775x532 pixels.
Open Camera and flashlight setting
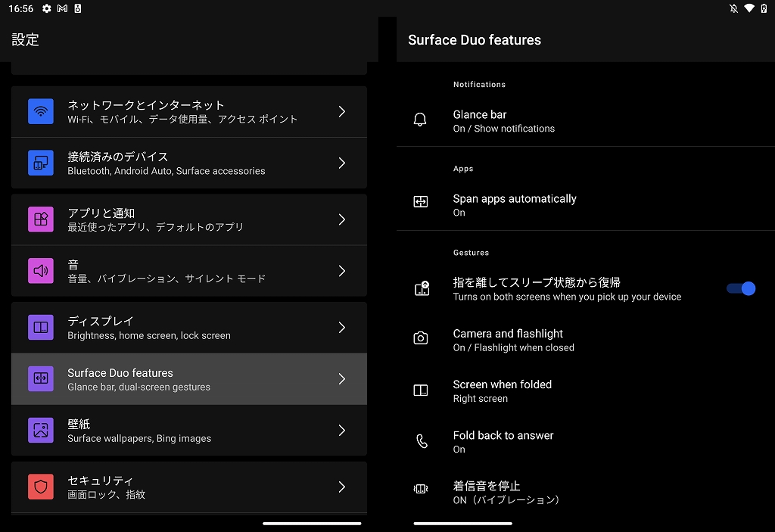click(x=586, y=341)
